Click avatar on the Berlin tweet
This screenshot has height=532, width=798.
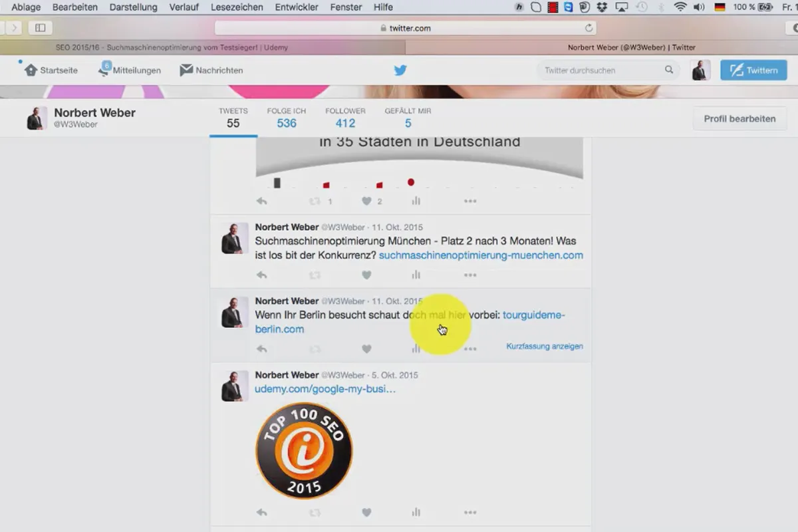pos(235,312)
